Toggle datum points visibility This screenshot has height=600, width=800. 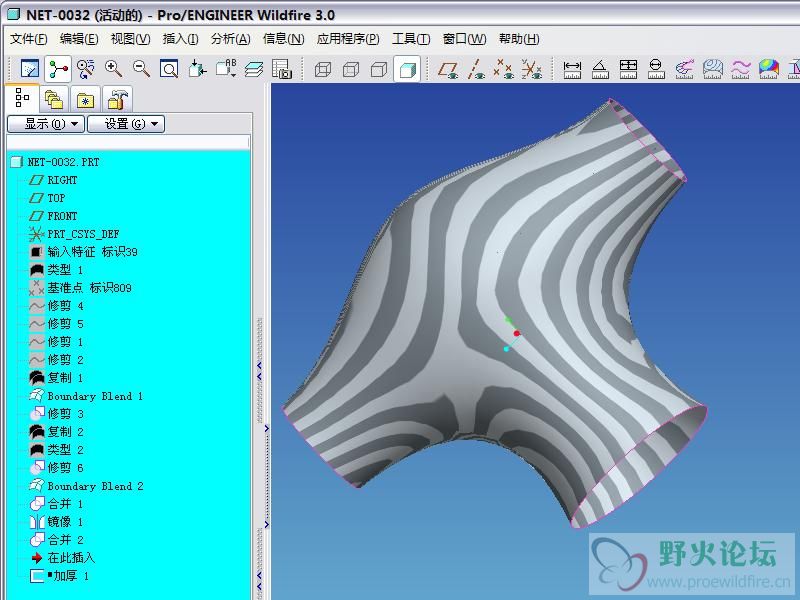(504, 69)
